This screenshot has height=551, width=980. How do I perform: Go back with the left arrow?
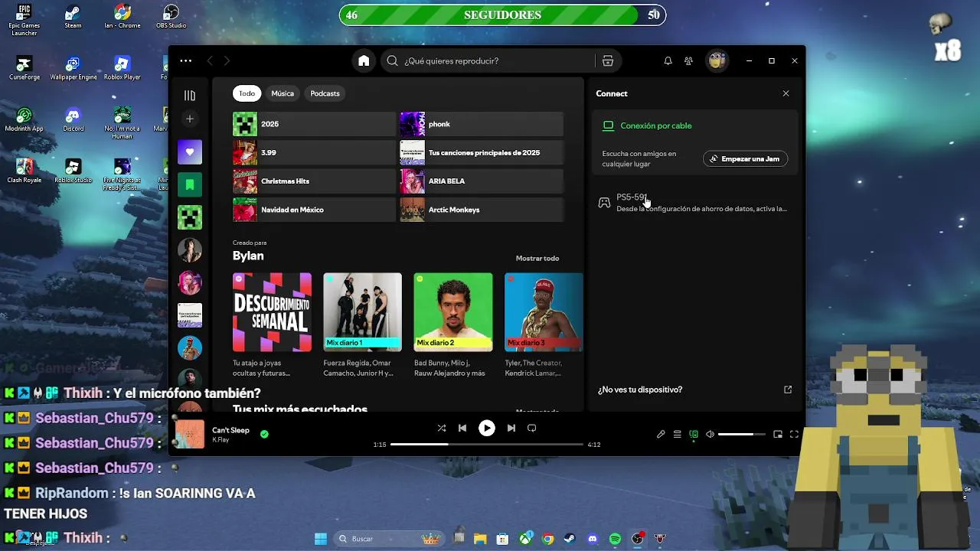210,60
